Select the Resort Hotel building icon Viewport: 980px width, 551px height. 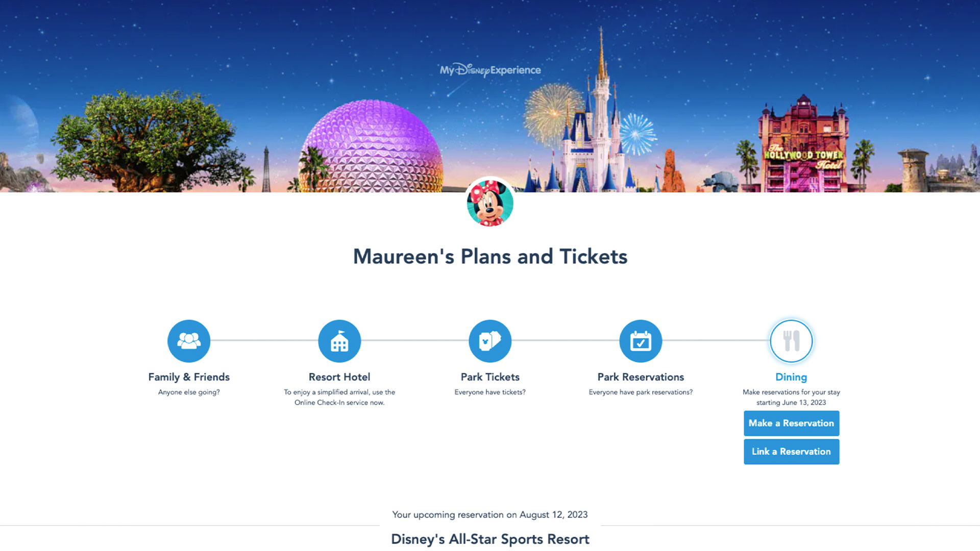click(x=339, y=341)
